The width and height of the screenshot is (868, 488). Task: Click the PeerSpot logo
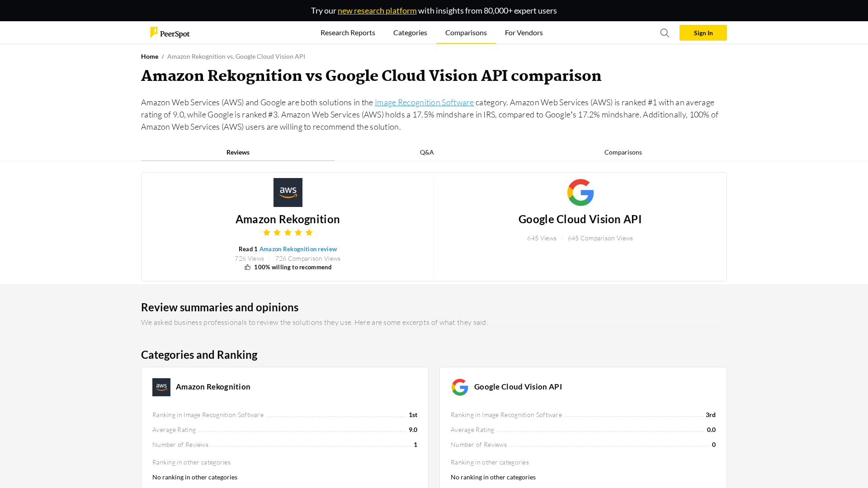pos(170,33)
